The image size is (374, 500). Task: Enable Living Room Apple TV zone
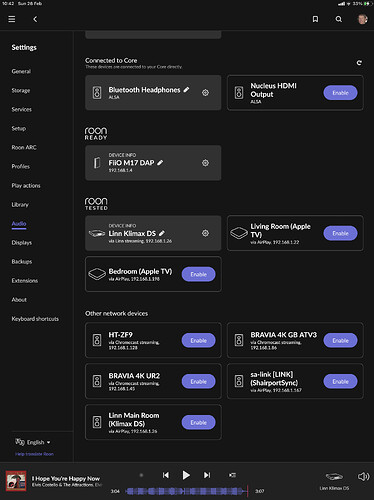coord(340,233)
